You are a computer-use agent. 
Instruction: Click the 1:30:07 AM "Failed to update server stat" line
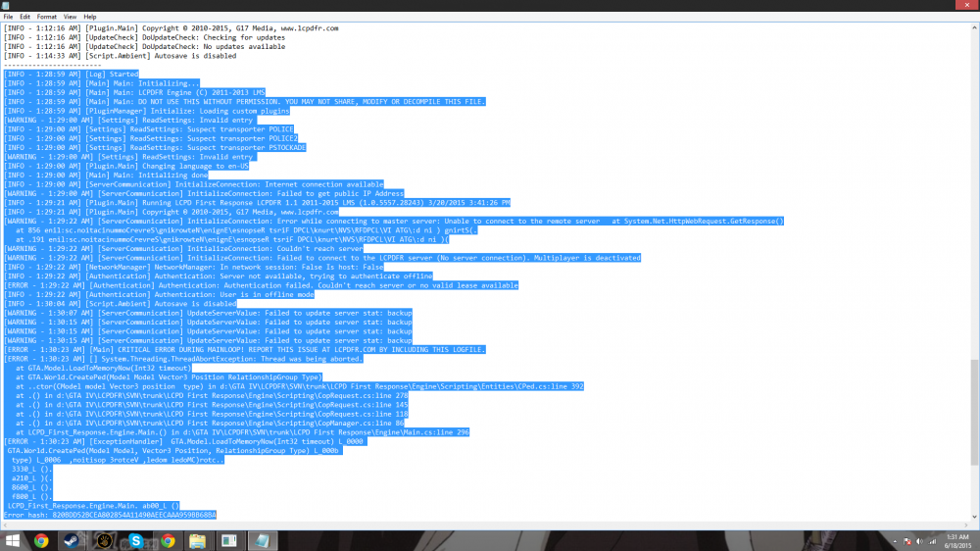(208, 313)
